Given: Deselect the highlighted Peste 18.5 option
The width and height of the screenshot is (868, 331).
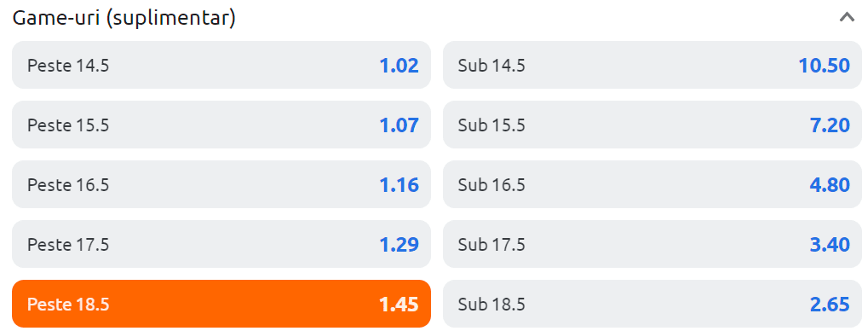Looking at the screenshot, I should 221,304.
